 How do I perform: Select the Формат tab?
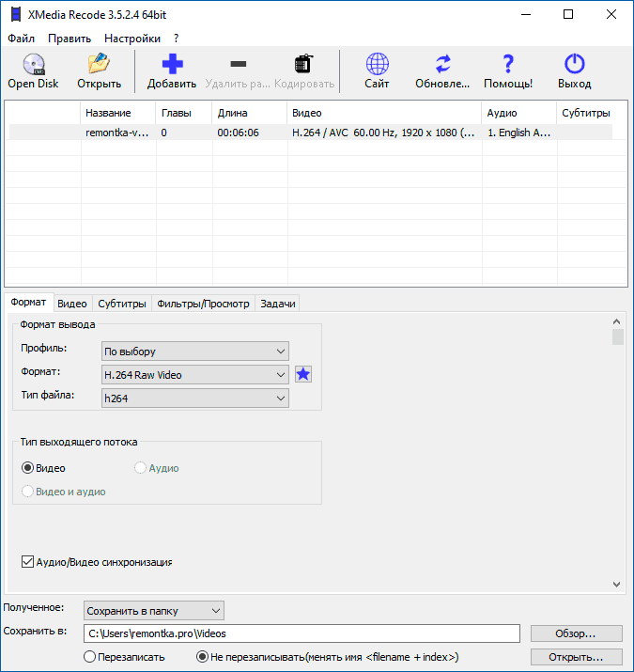click(x=28, y=302)
